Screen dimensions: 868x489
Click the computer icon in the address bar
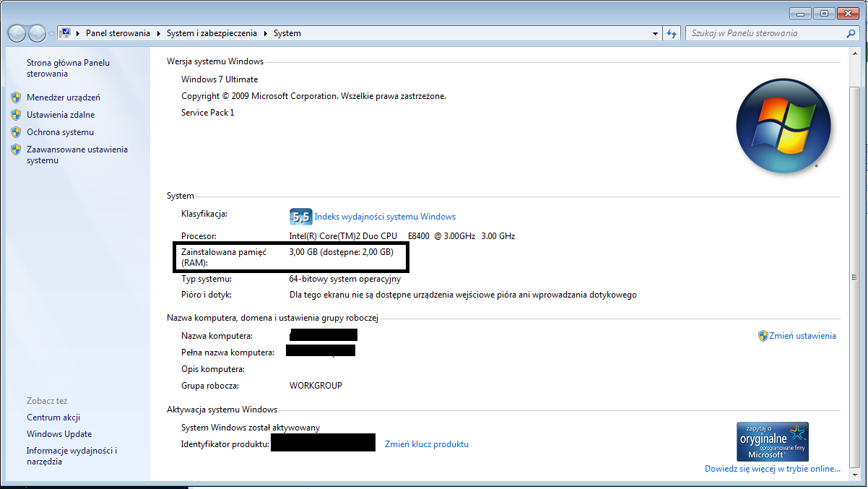(66, 33)
